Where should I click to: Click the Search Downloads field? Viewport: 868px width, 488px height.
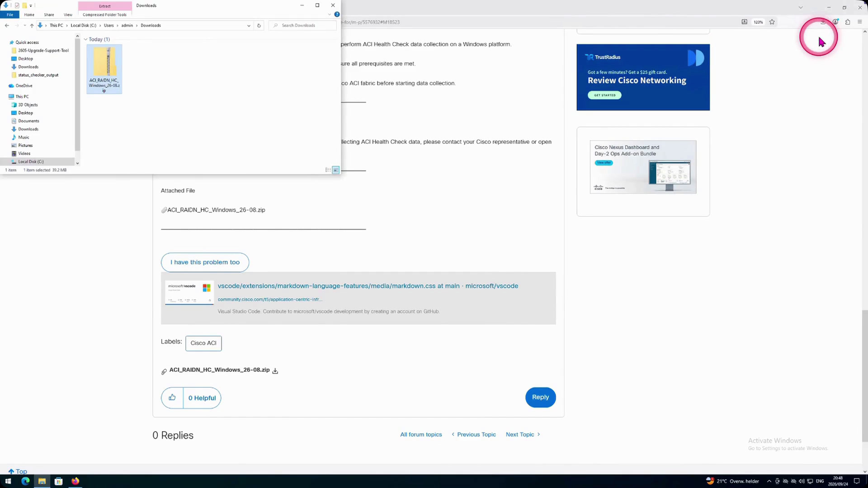[x=302, y=25]
